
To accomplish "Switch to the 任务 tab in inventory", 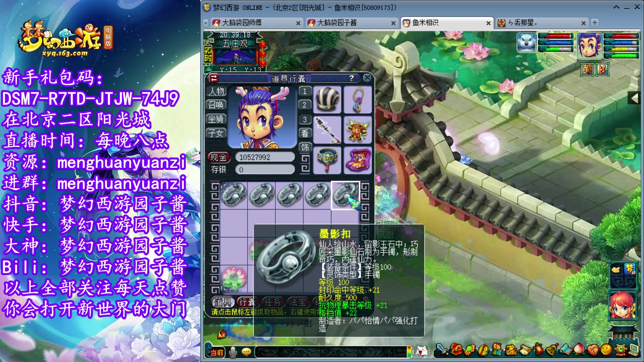I will pos(272,302).
